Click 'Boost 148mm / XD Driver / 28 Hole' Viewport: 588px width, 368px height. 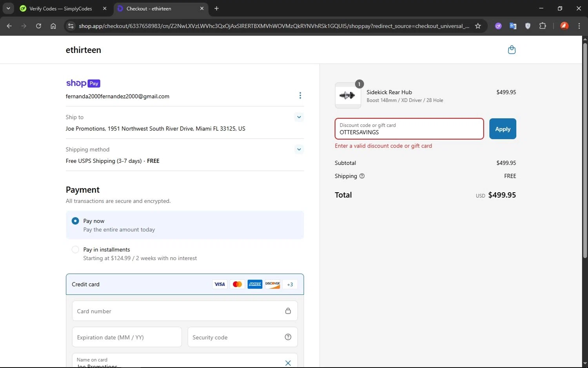point(405,100)
